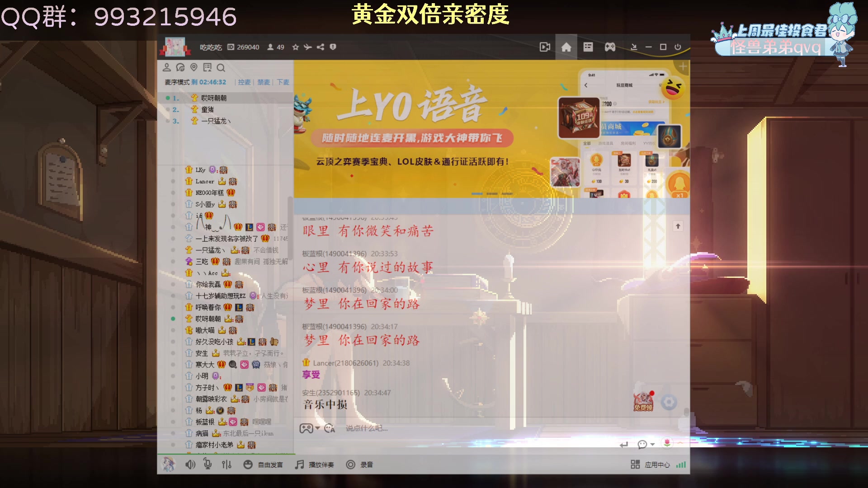Select user 十七岁辅助想玩EZ
The height and width of the screenshot is (488, 868).
tap(221, 296)
